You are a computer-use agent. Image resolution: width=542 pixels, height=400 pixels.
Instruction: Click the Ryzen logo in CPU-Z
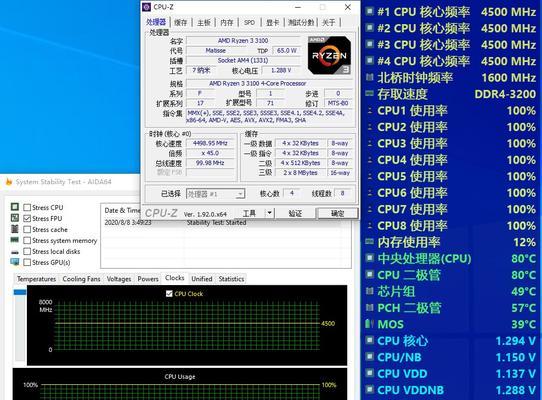(x=329, y=55)
